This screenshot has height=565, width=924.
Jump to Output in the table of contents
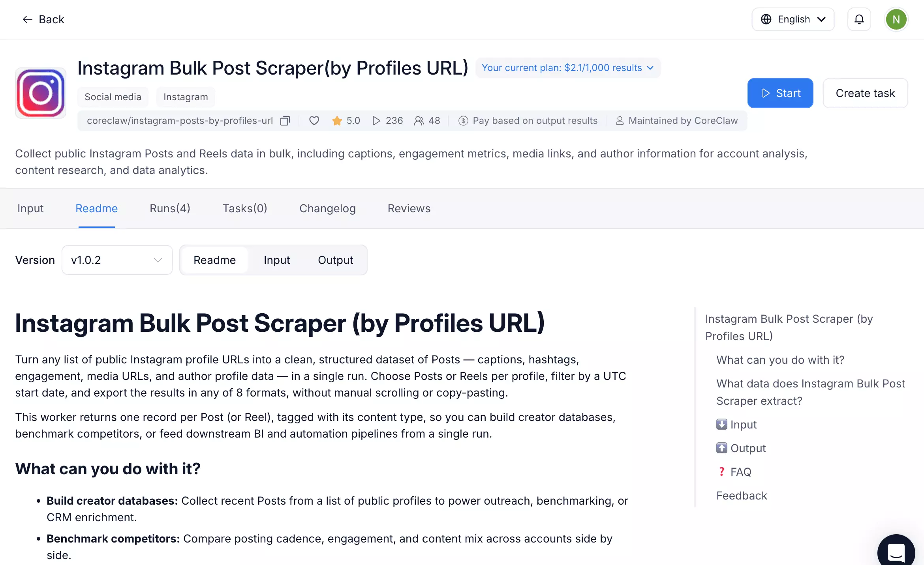[741, 448]
